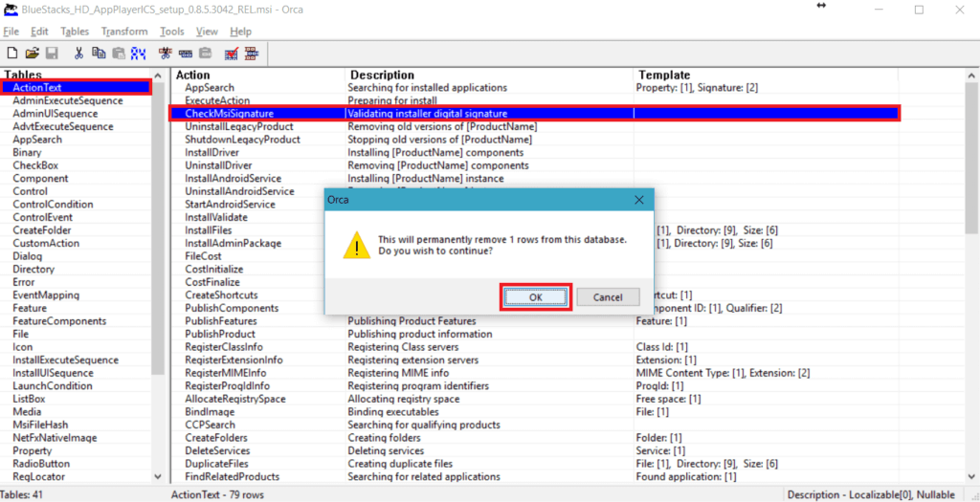
Task: Select the ControlEvent table
Action: click(x=42, y=217)
